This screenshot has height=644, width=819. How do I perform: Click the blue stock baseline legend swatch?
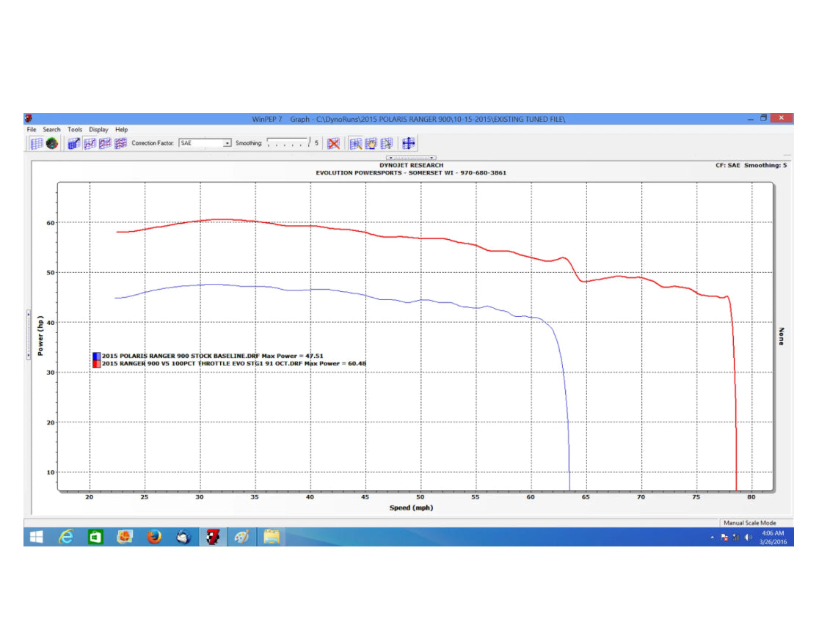point(96,356)
